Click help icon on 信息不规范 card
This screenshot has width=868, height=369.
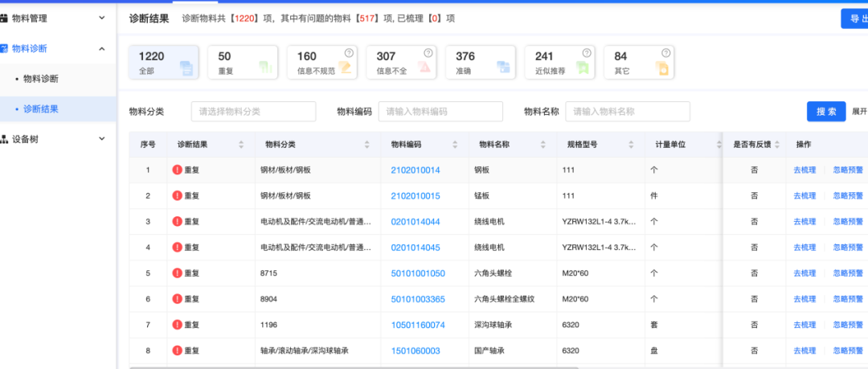click(349, 53)
